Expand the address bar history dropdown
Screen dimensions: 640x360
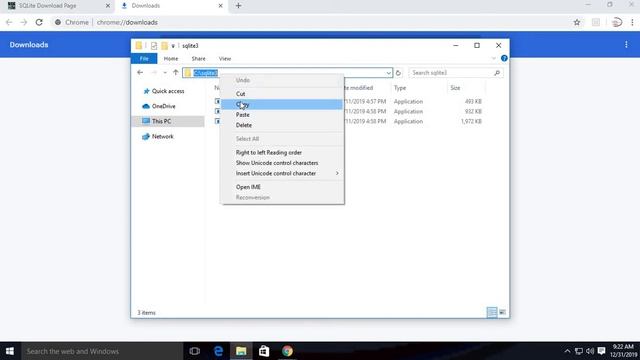coord(388,73)
